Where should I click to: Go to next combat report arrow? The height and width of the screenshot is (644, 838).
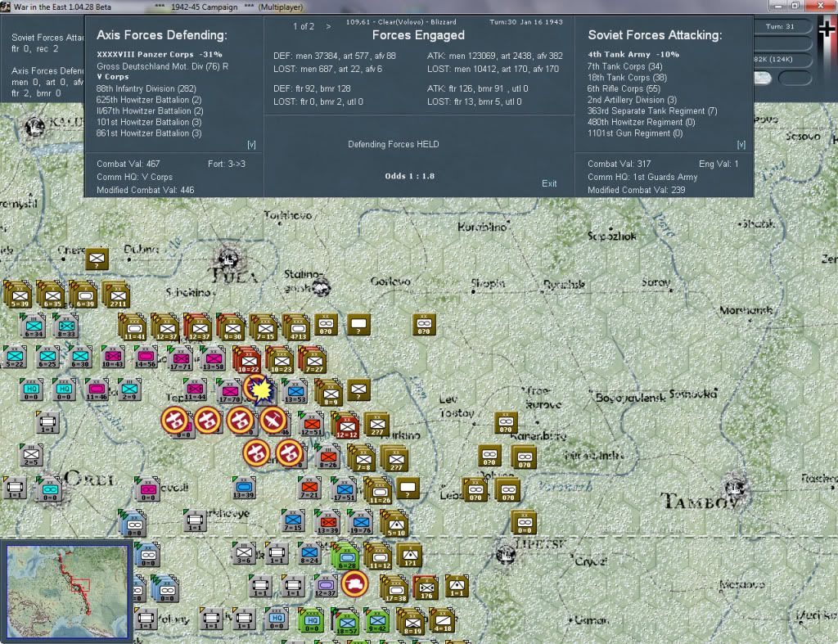[328, 26]
